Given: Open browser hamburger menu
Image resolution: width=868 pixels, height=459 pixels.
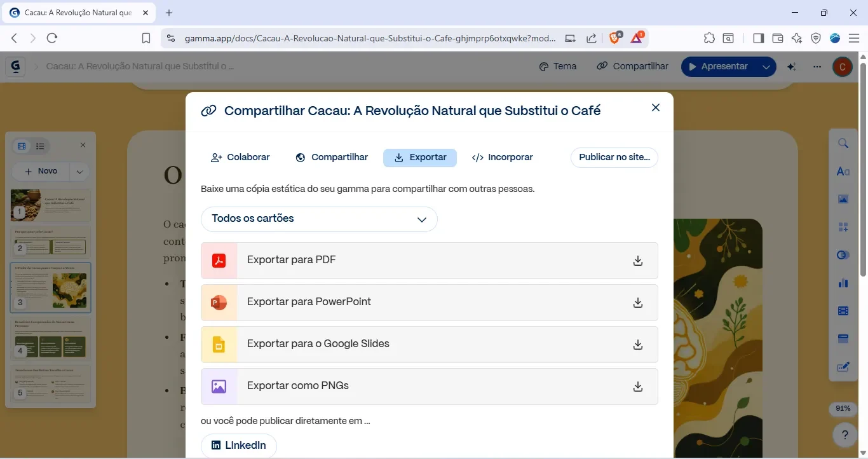Looking at the screenshot, I should tap(854, 38).
